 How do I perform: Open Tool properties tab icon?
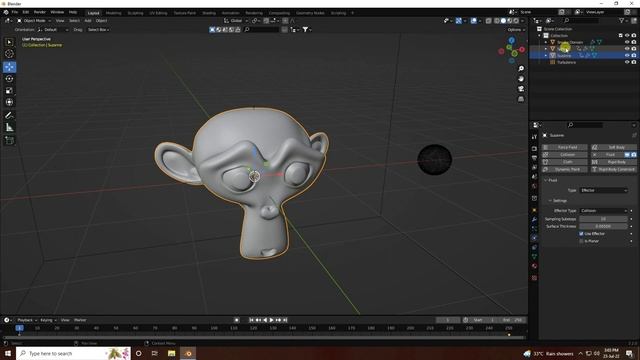tap(534, 137)
